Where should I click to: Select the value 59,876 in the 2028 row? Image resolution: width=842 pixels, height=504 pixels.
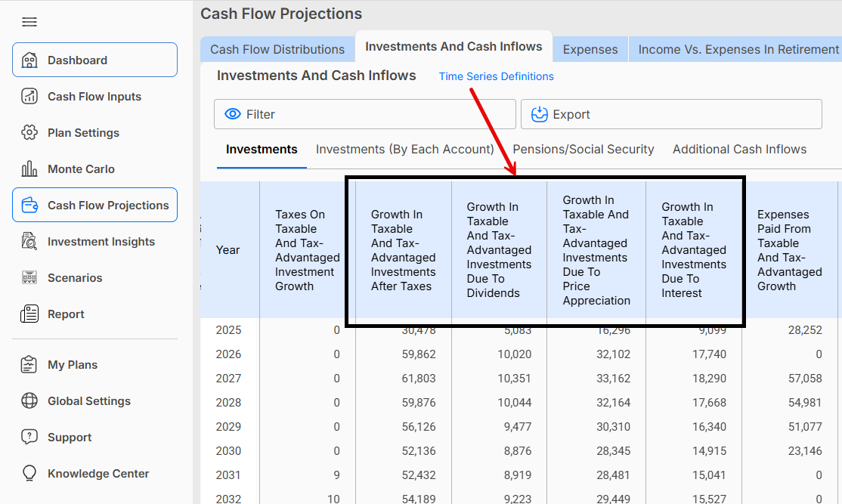coord(419,403)
